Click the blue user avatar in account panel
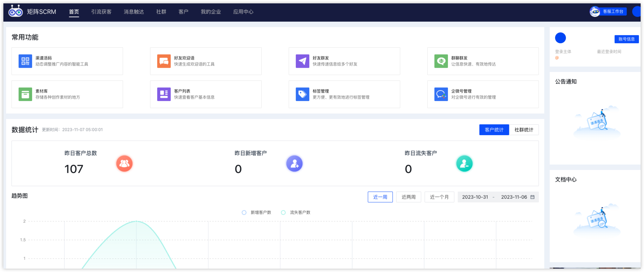 tap(560, 38)
